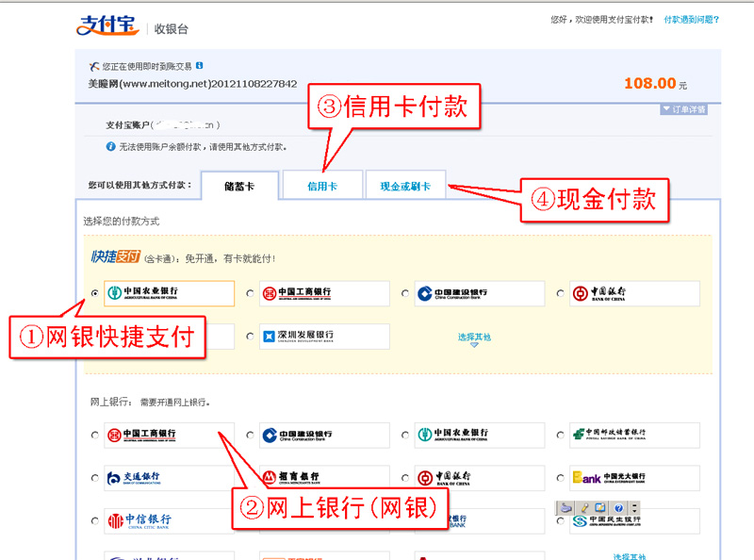
Task: Select 中信银行 radio button
Action: [95, 520]
